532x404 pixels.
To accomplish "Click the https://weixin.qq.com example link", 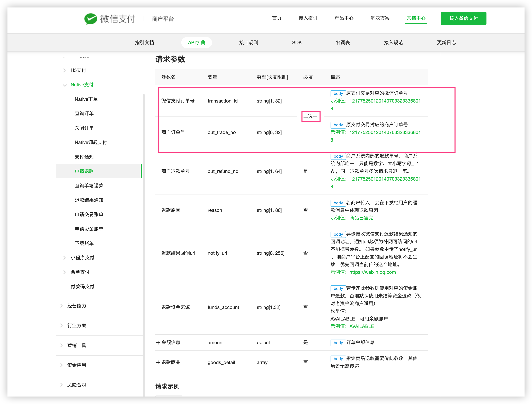I will pyautogui.click(x=373, y=272).
